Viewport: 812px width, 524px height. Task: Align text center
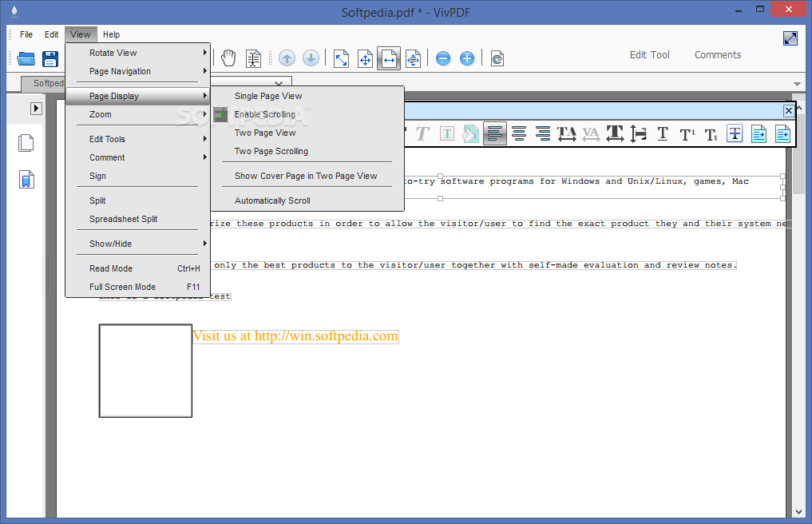click(x=519, y=133)
